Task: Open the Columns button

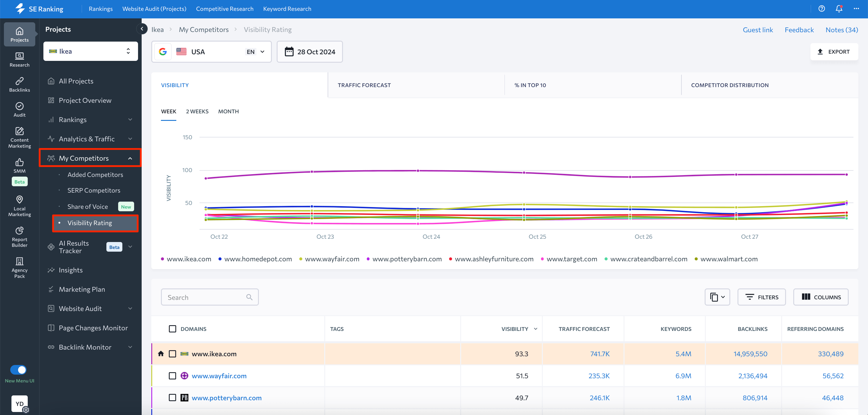Action: (x=821, y=297)
